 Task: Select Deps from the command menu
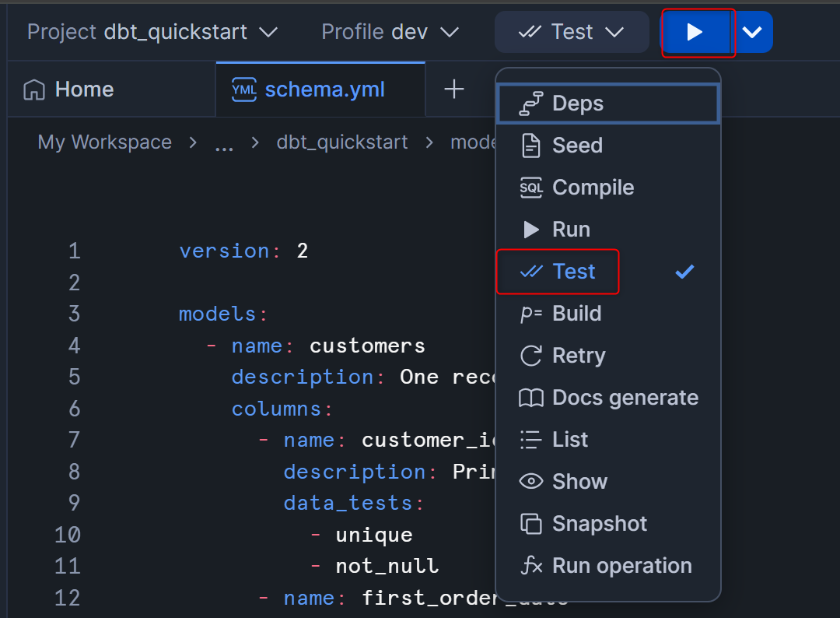(577, 104)
